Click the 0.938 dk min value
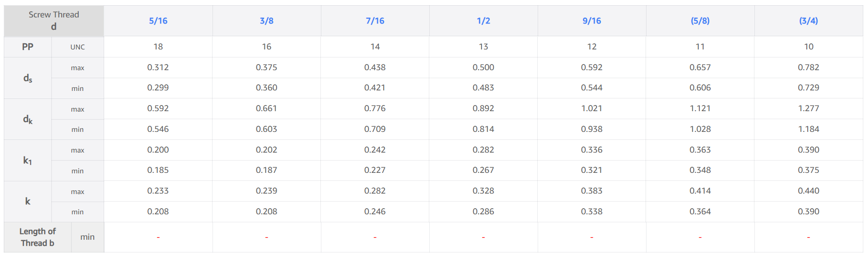The width and height of the screenshot is (868, 260). tap(592, 129)
